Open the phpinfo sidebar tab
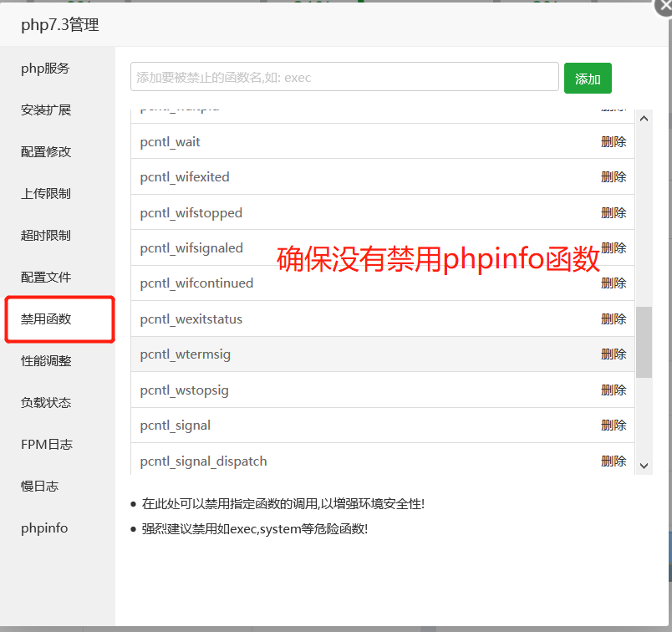The width and height of the screenshot is (672, 632). point(44,528)
